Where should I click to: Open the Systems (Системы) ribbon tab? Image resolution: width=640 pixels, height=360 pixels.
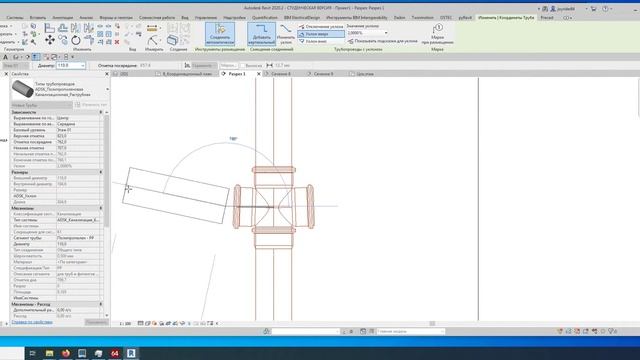tap(15, 18)
